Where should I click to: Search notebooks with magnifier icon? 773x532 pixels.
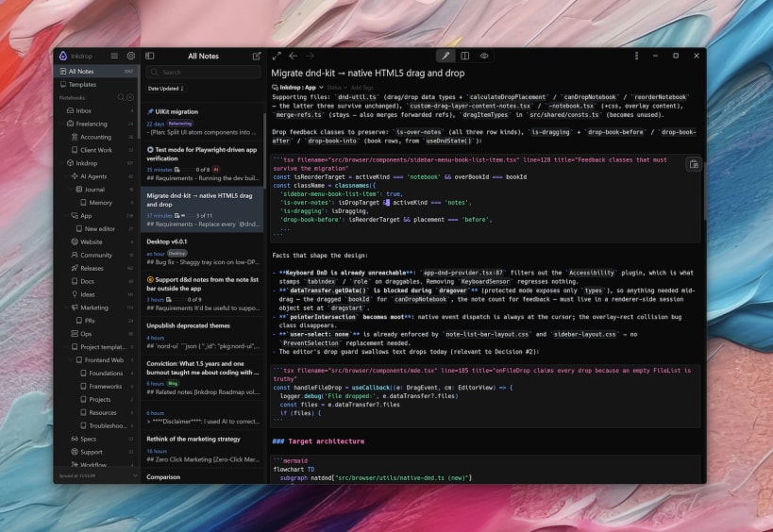[121, 97]
